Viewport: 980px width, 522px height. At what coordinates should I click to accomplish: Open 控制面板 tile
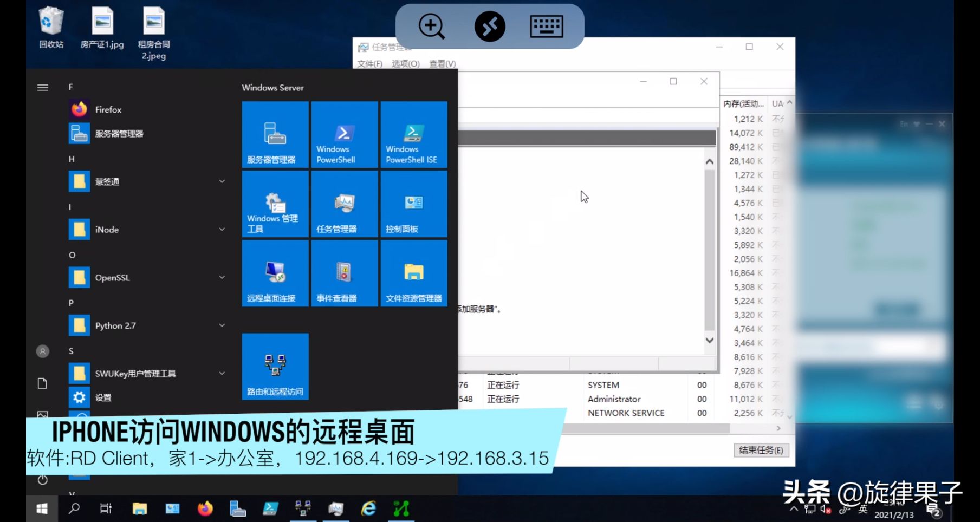414,204
